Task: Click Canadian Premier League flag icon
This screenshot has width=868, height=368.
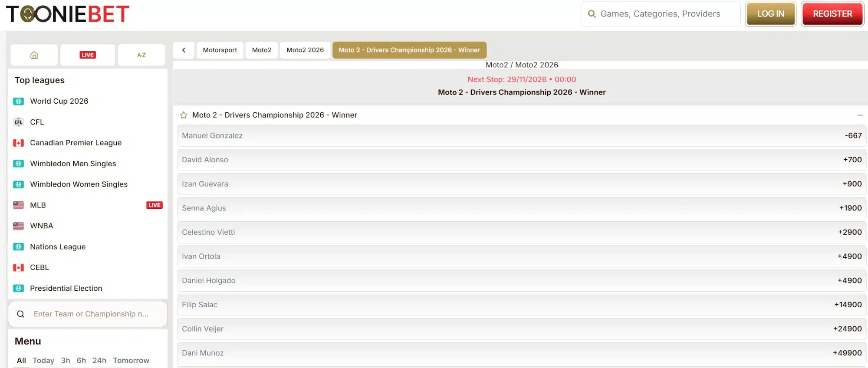Action: [x=18, y=143]
